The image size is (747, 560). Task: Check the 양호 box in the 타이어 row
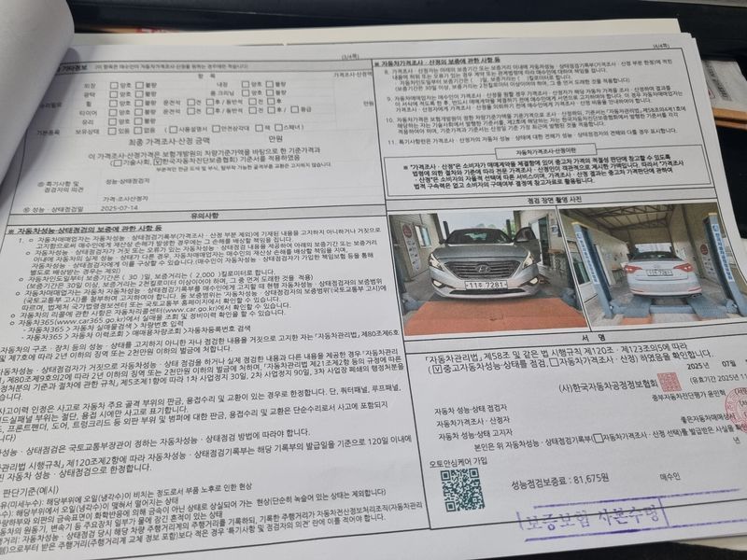pos(113,112)
